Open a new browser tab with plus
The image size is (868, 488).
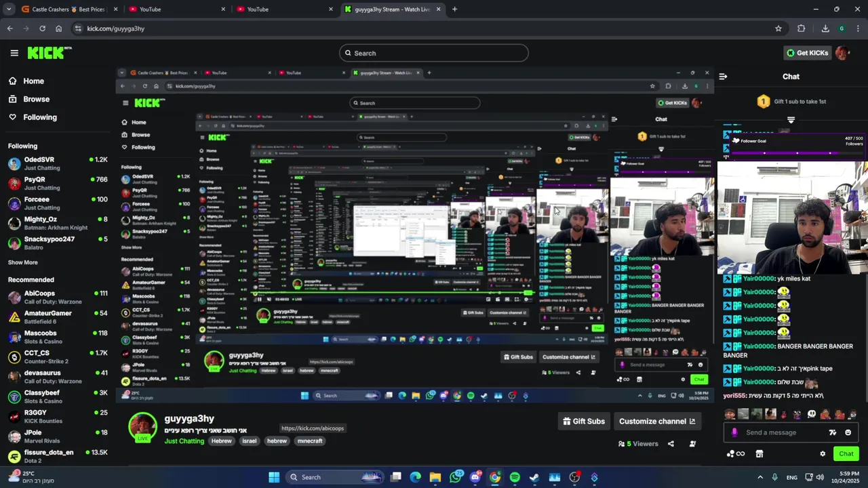pyautogui.click(x=454, y=9)
